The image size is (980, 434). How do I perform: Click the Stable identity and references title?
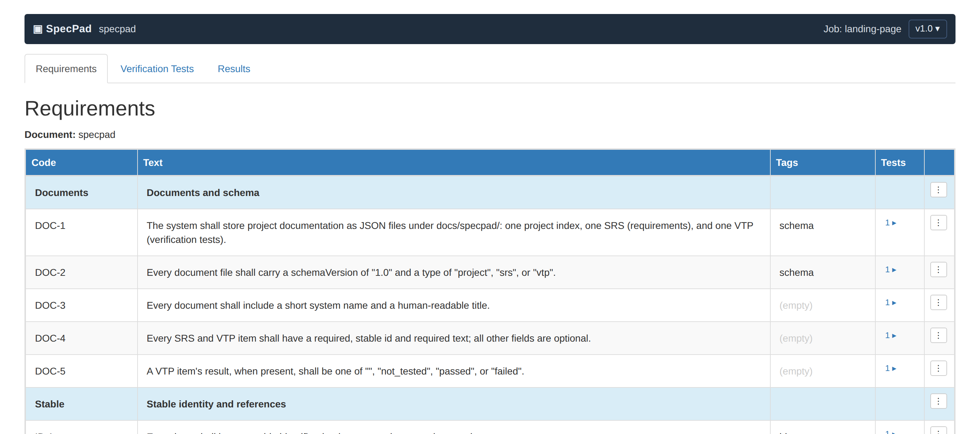tap(216, 404)
